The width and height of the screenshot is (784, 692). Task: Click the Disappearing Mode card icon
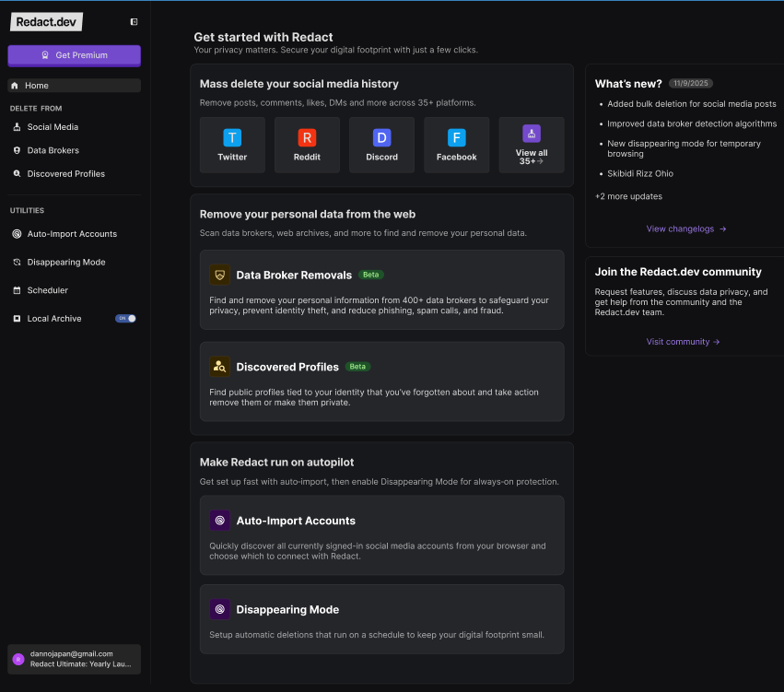pyautogui.click(x=219, y=609)
